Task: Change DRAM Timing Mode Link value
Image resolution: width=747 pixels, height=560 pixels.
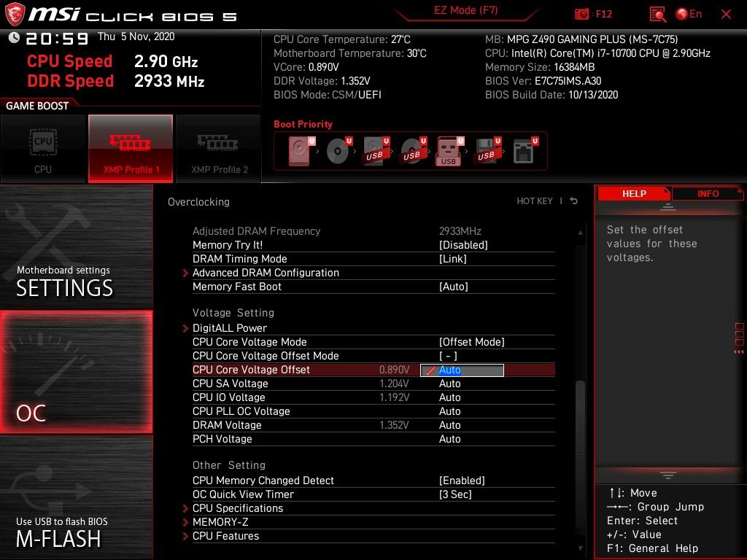Action: pos(452,259)
